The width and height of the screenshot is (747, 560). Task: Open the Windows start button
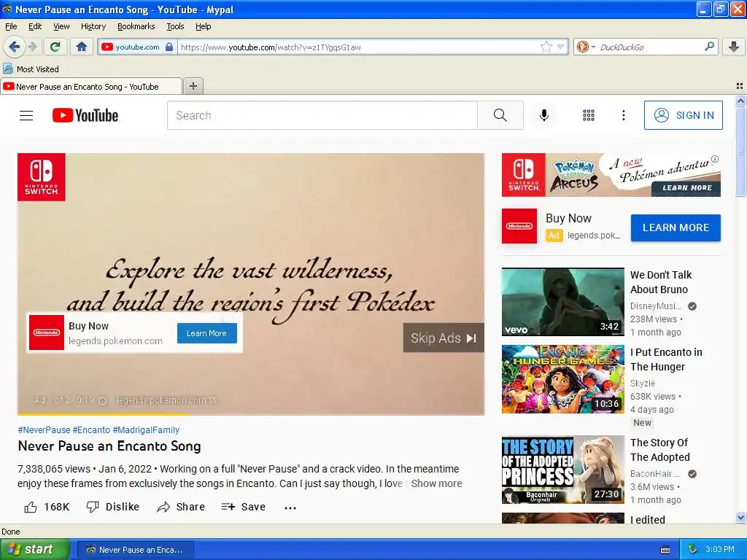(34, 549)
